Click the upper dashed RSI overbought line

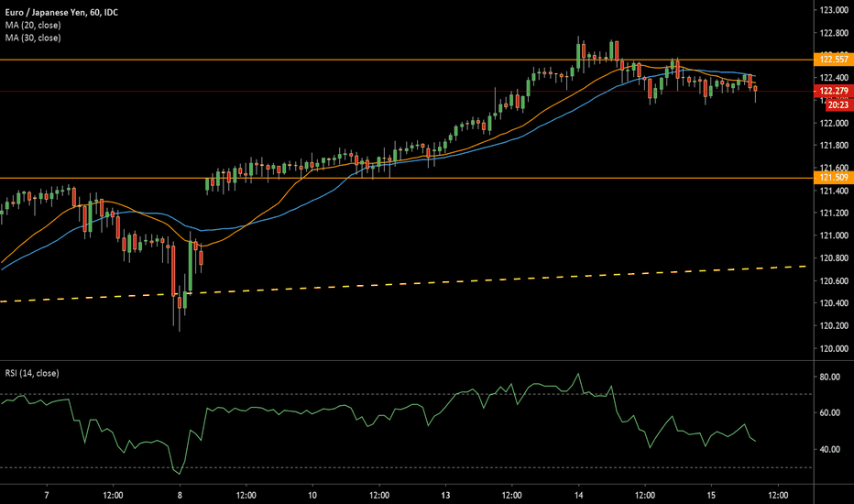click(367, 394)
